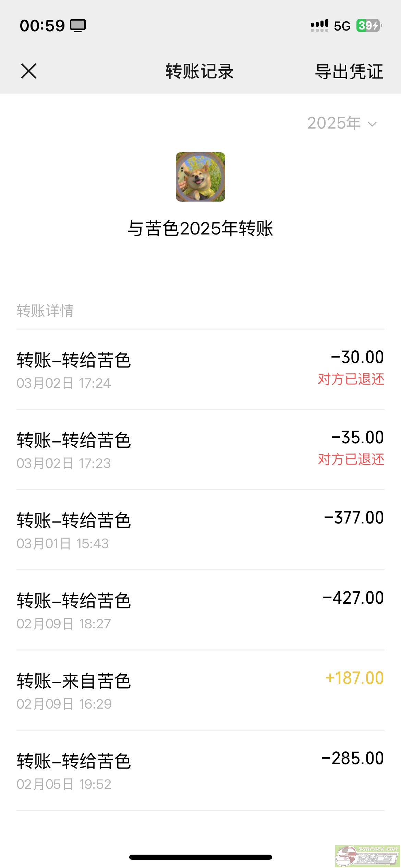Image resolution: width=401 pixels, height=868 pixels.
Task: Open the +187.00 transfer received from 苦色
Action: [x=200, y=690]
